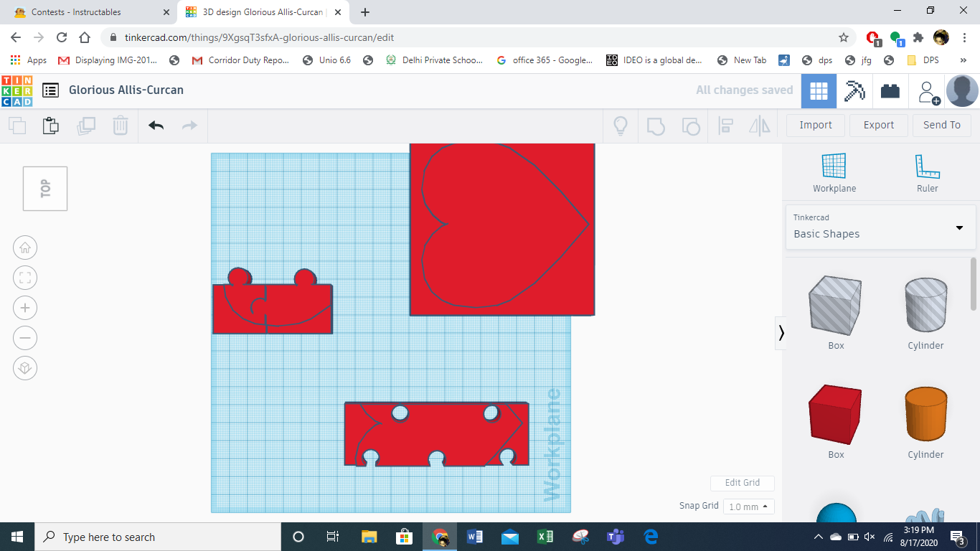
Task: Click the Duplicate and repeat icon
Action: click(x=86, y=126)
